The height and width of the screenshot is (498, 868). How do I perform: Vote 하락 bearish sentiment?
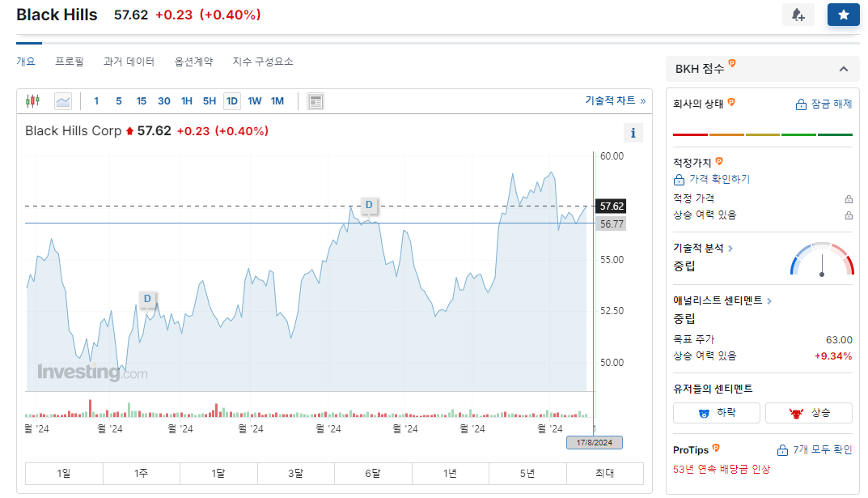(x=716, y=413)
